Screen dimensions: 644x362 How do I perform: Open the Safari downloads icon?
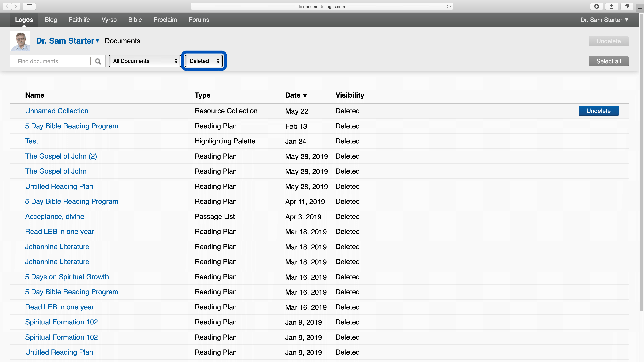click(597, 6)
